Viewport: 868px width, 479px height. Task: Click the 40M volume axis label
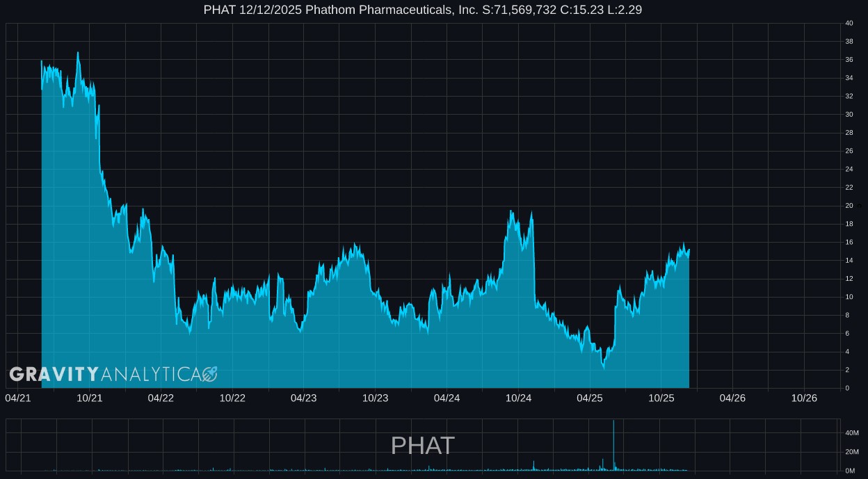pos(851,433)
